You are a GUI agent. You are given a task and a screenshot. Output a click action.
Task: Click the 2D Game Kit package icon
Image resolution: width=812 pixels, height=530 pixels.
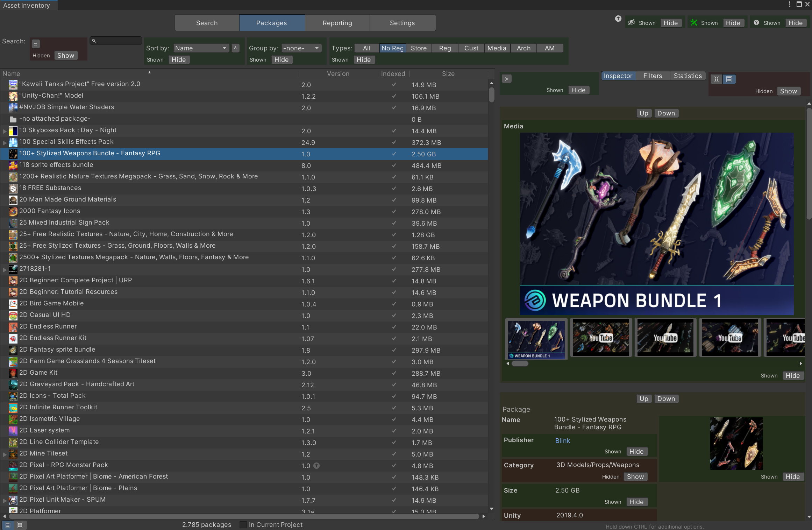[13, 373]
